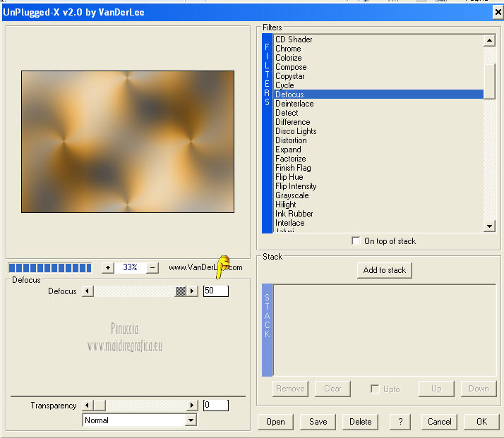Select the Expand filter

click(x=378, y=150)
